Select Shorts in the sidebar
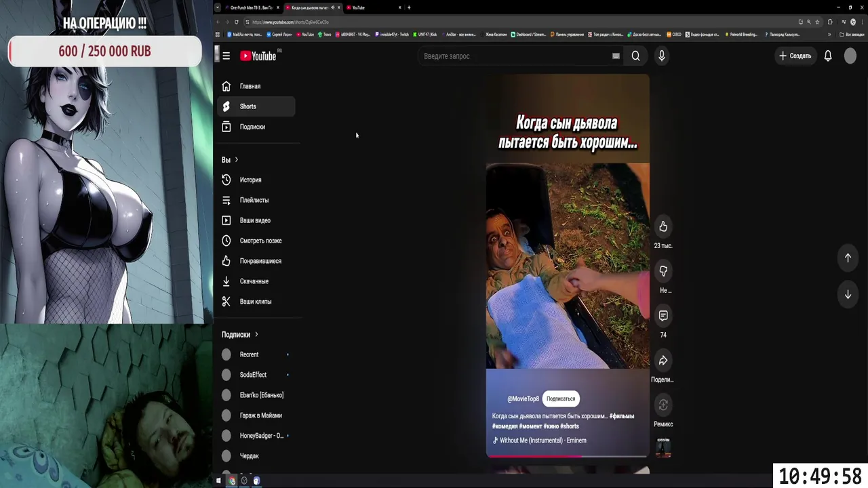The height and width of the screenshot is (488, 868). click(x=256, y=106)
